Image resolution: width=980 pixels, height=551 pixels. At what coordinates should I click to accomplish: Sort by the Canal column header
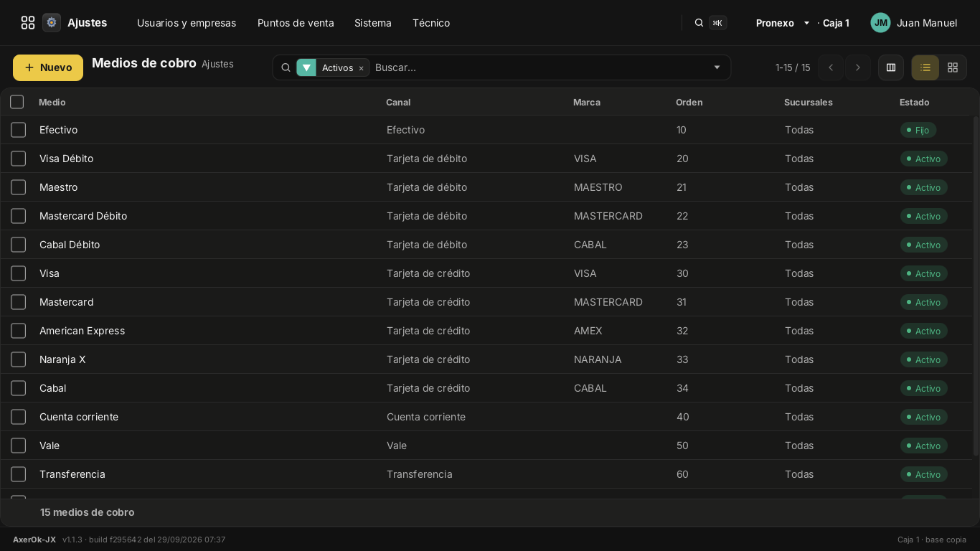(398, 103)
